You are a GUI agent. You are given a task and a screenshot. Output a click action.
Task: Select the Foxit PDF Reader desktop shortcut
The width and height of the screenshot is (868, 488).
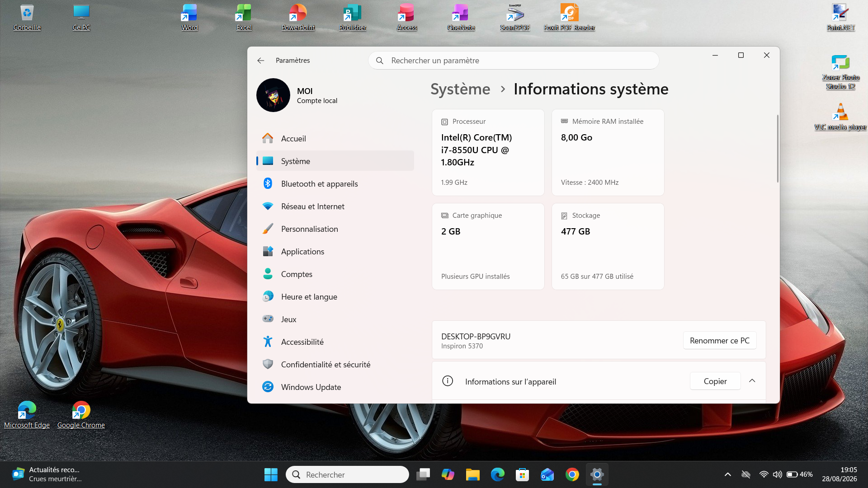click(569, 18)
